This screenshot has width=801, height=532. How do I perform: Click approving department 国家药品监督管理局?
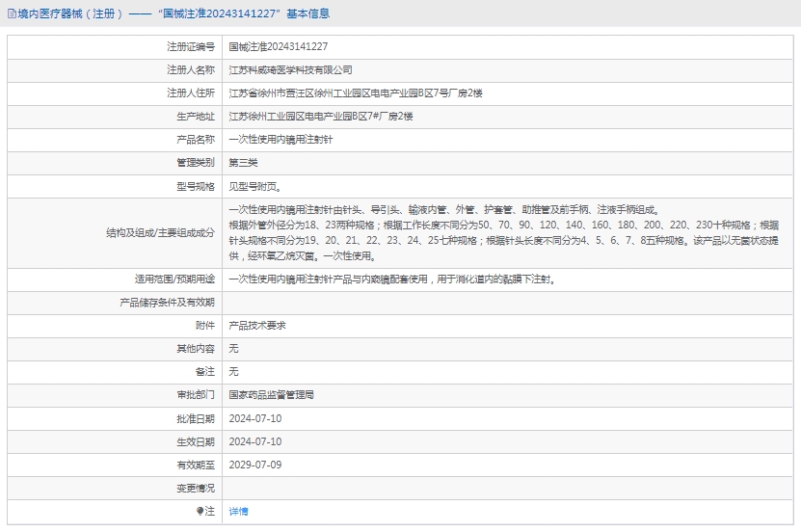tap(271, 395)
